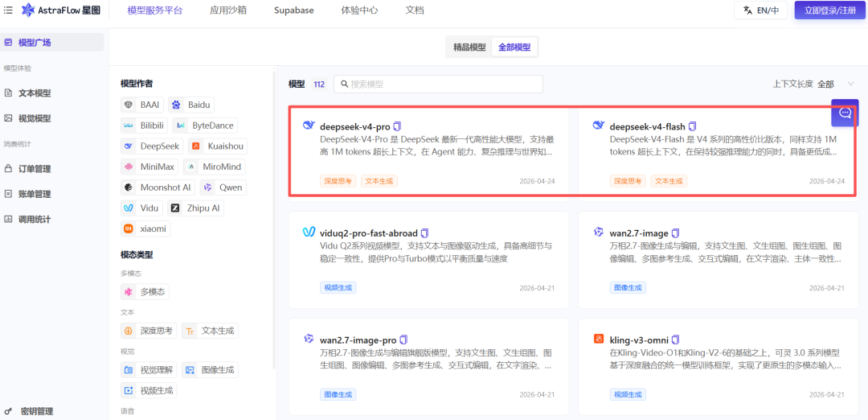Select 深度思考 filter in sidebar
868x420 pixels.
point(149,331)
